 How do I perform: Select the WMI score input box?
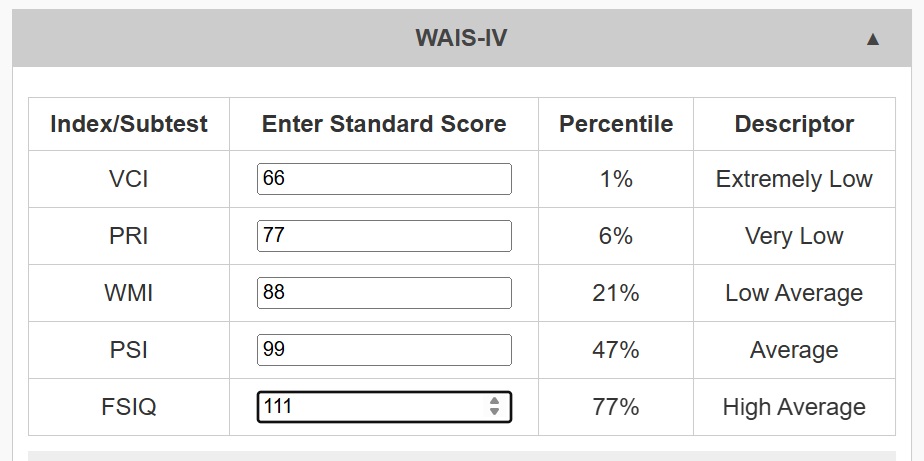coord(384,293)
